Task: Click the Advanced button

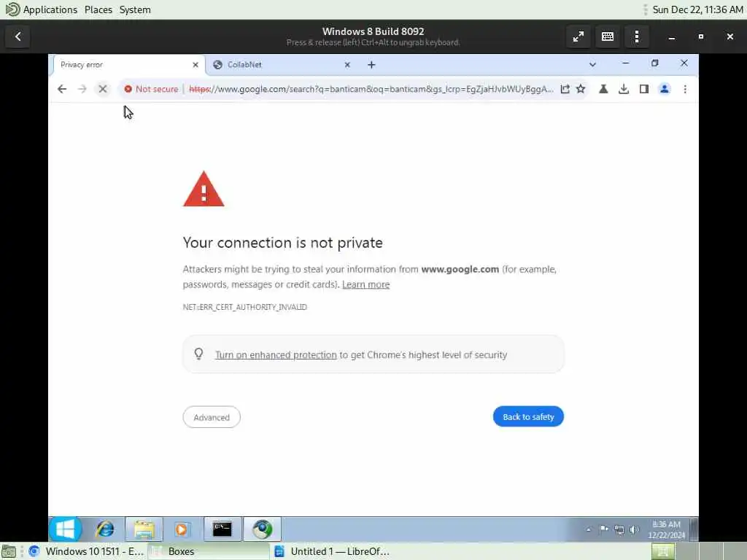Action: [212, 417]
